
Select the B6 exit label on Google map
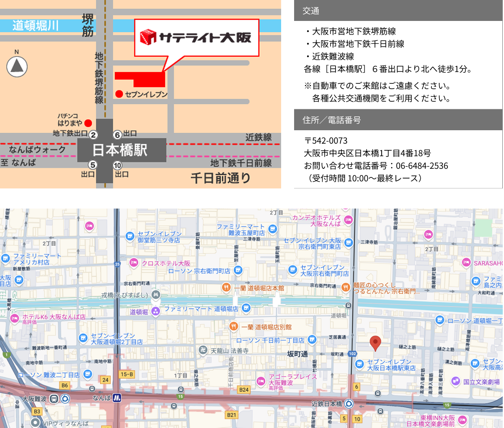tap(65, 385)
